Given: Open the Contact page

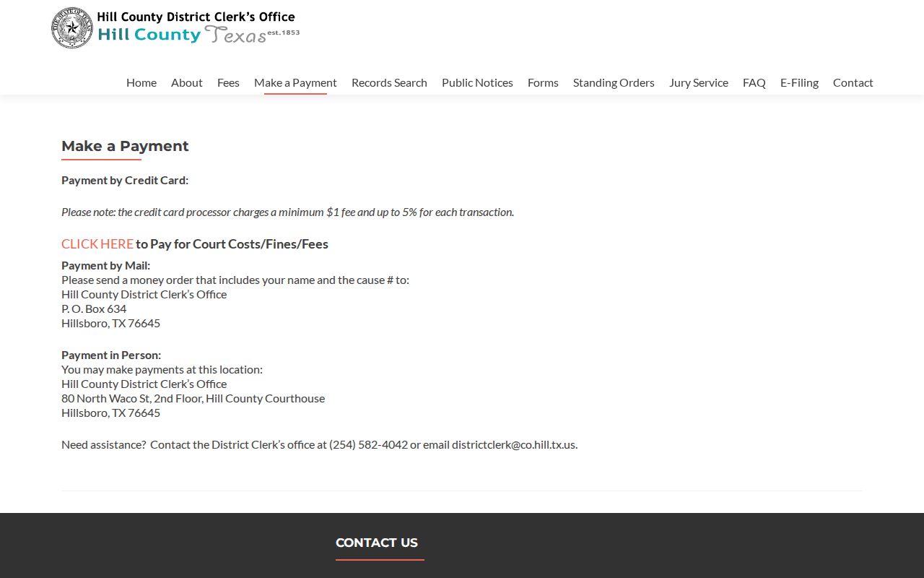Looking at the screenshot, I should coord(853,82).
